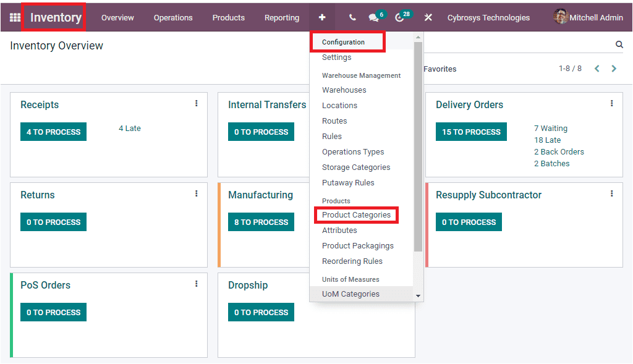This screenshot has height=364, width=633.
Task: Check pending activities with the clock icon
Action: pyautogui.click(x=399, y=17)
